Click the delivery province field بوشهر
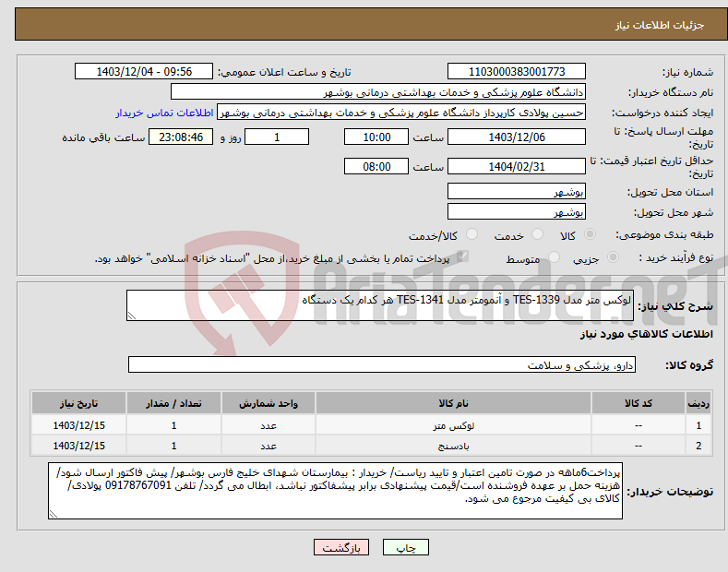Screen dimensions: 728x572 coord(517,191)
